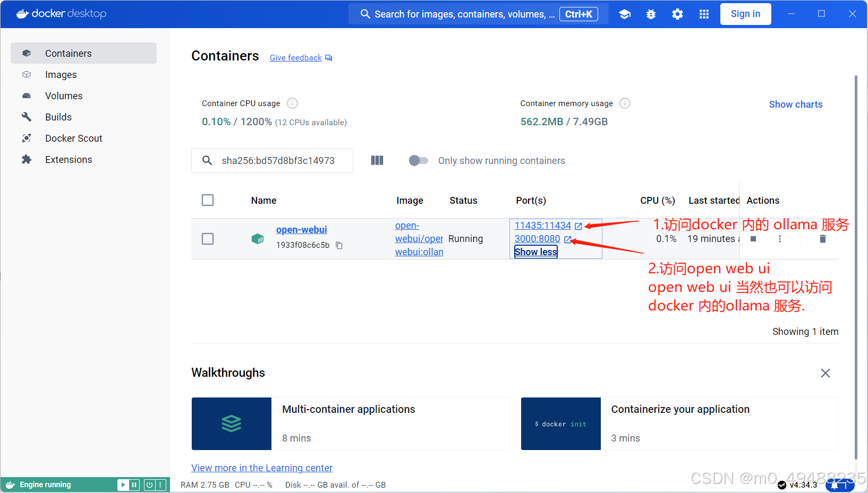Open Docker Desktop settings gear
The width and height of the screenshot is (868, 493).
point(677,14)
